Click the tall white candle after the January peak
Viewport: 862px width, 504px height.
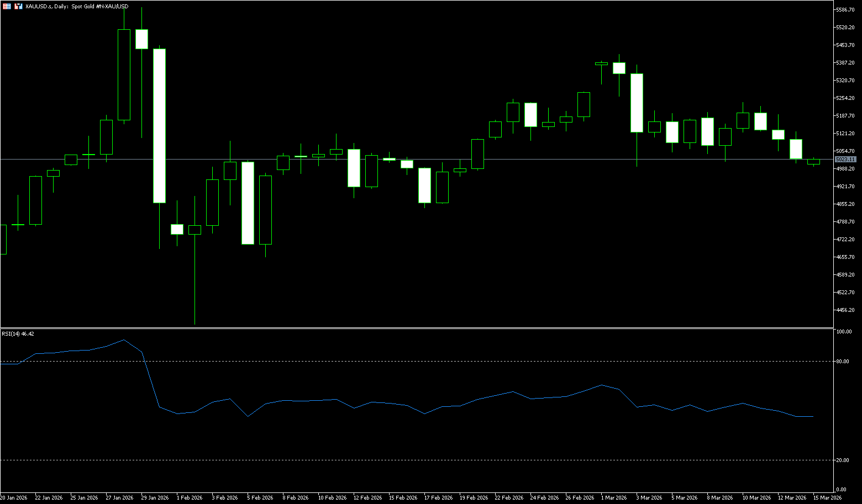click(x=159, y=126)
